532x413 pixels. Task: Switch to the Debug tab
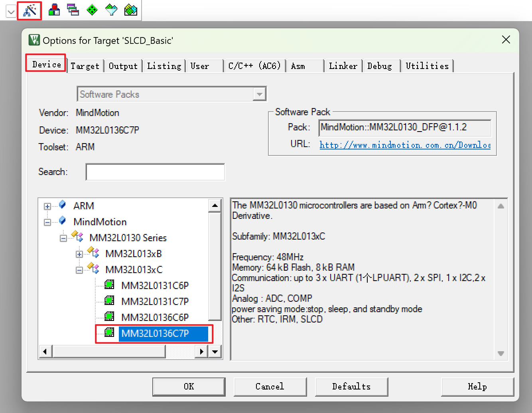(379, 66)
